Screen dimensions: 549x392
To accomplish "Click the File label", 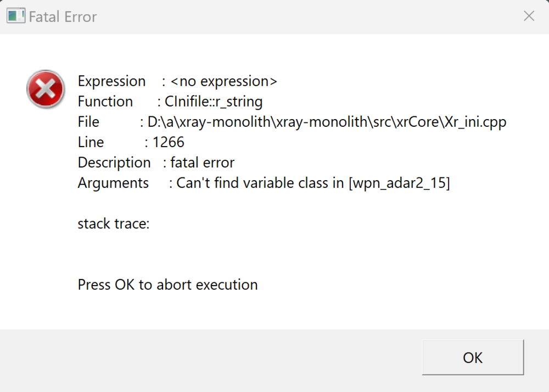I will pos(88,122).
